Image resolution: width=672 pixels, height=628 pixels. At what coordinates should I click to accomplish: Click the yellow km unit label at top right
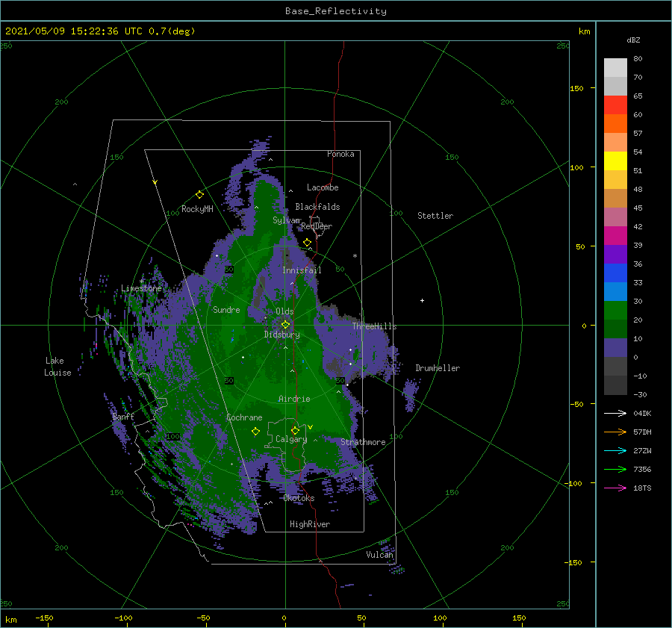(584, 31)
